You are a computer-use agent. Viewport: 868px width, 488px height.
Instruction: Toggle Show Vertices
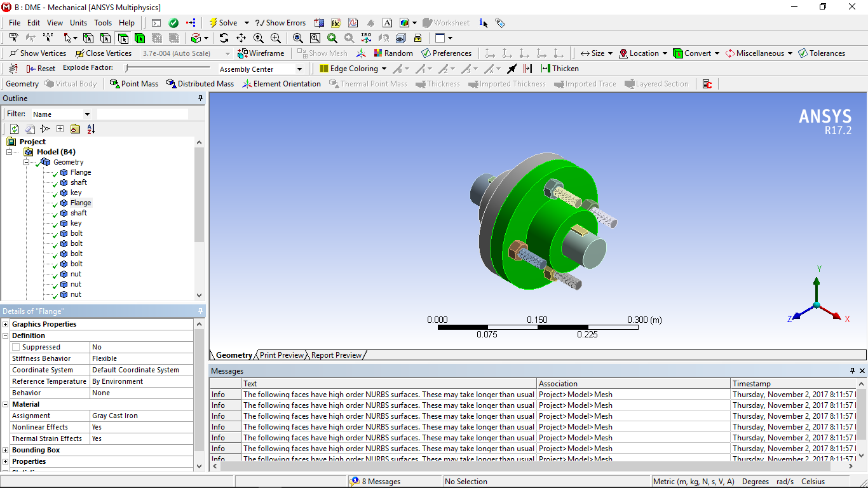[x=37, y=53]
